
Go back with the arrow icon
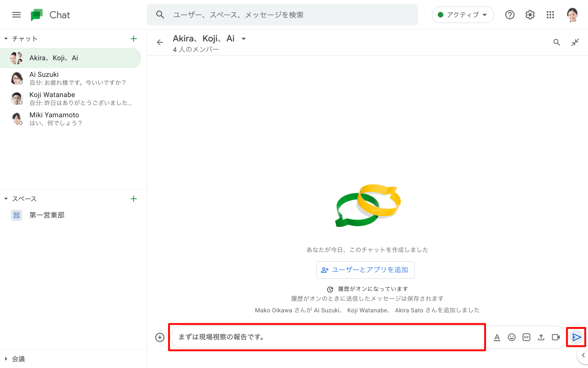tap(160, 42)
